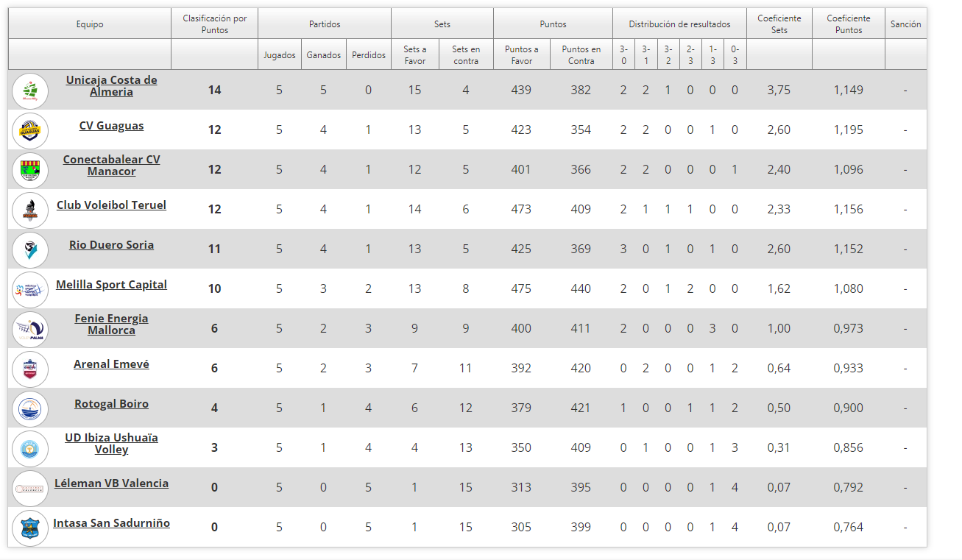Screen dimensions: 962x560
Task: Click Léleman's points coefficient 0,792
Action: 849,488
